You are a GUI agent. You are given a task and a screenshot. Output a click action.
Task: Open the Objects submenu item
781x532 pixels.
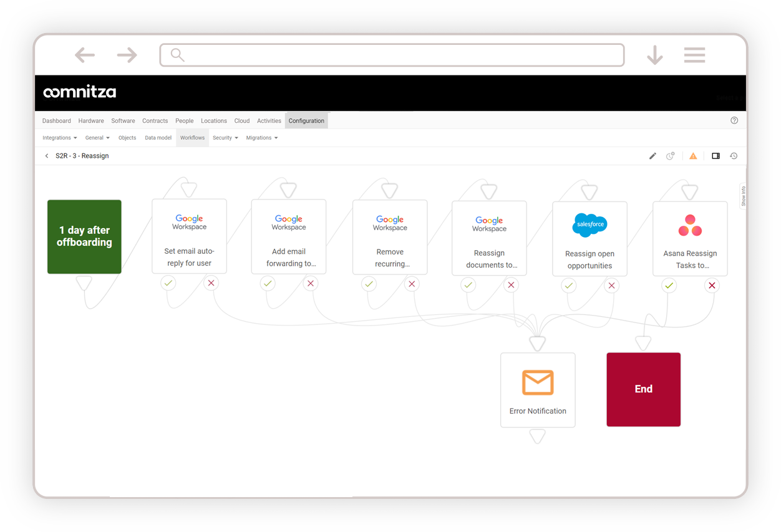tap(127, 138)
